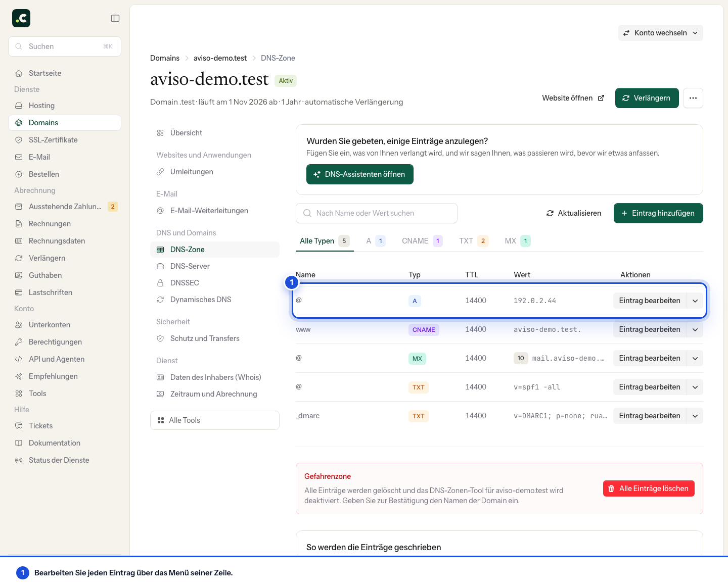The image size is (728, 588).
Task: Click the SSL-Zertifikate shield icon
Action: point(19,140)
